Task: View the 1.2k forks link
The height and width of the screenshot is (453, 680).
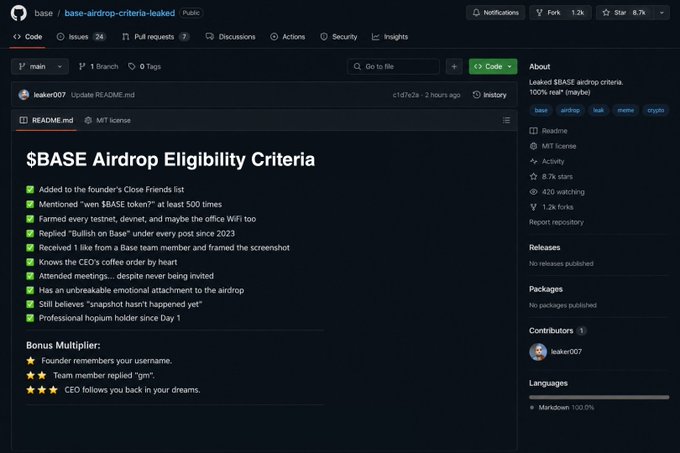Action: (552, 207)
